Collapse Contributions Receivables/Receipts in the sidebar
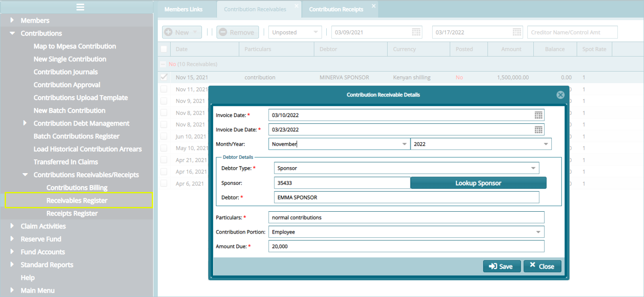The height and width of the screenshot is (297, 644). (x=25, y=174)
